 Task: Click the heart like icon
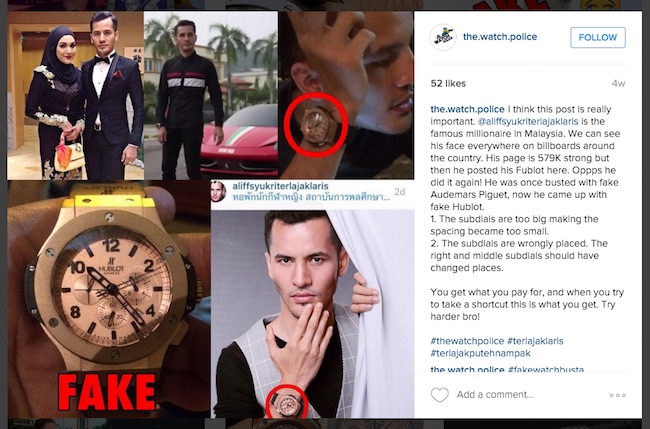click(439, 395)
